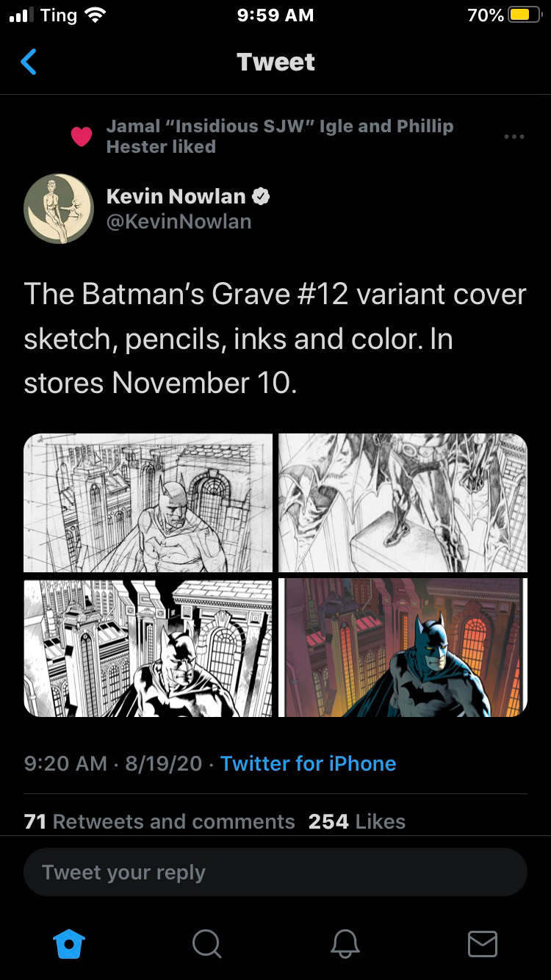The width and height of the screenshot is (551, 980).
Task: Tap the battery icon in status bar
Action: [525, 15]
